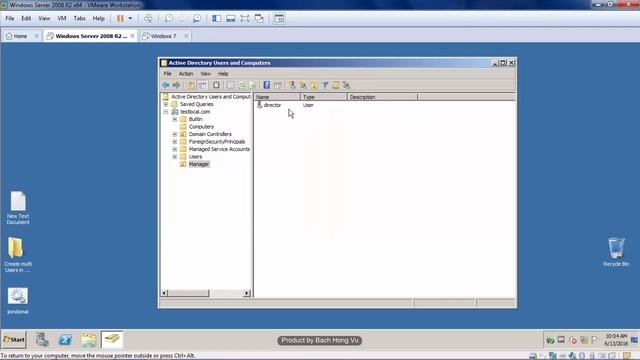This screenshot has height=360, width=640.
Task: Open Properties from the ADUC toolbar
Action: pos(230,85)
